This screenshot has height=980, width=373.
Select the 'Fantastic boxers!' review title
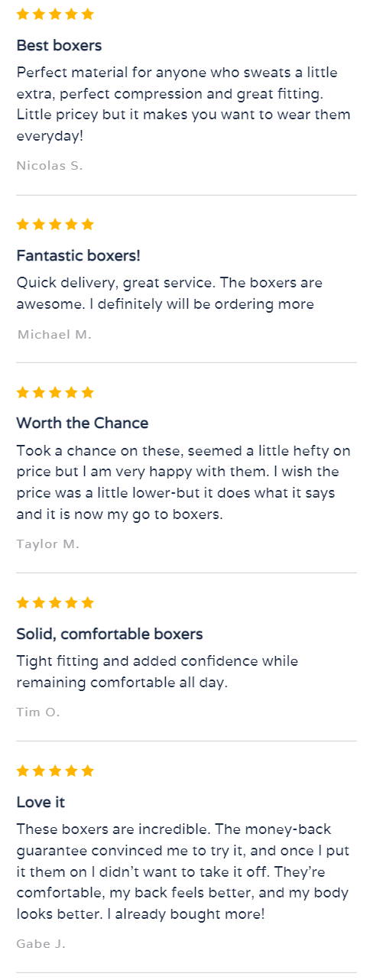coord(78,255)
